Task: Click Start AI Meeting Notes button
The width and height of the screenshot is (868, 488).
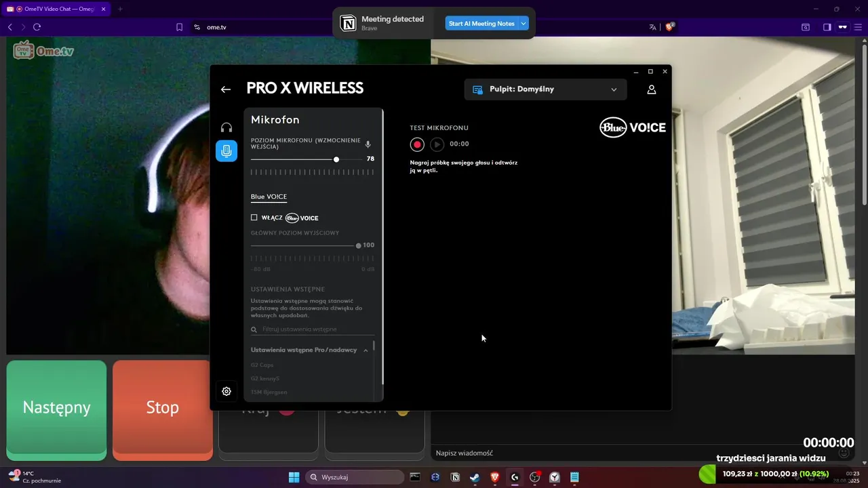Action: [481, 24]
